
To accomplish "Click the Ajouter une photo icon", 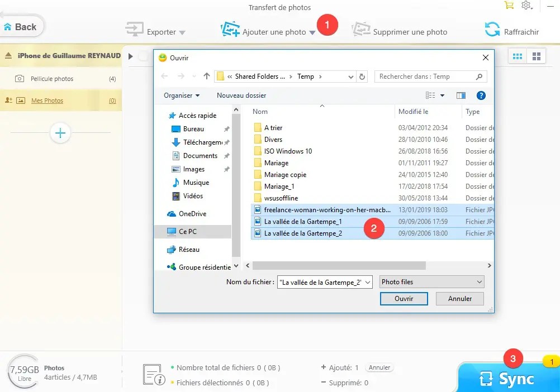I will click(230, 29).
